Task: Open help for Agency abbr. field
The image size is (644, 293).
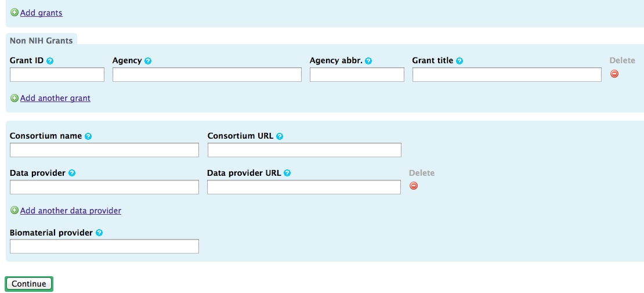Action: pyautogui.click(x=368, y=61)
